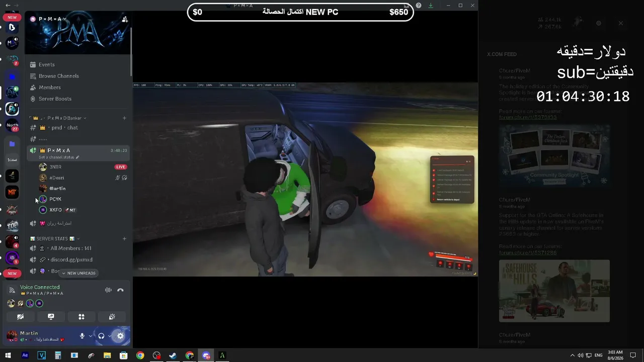Share your screen from voice panel
Viewport: 644px width, 362px height.
tap(51, 317)
